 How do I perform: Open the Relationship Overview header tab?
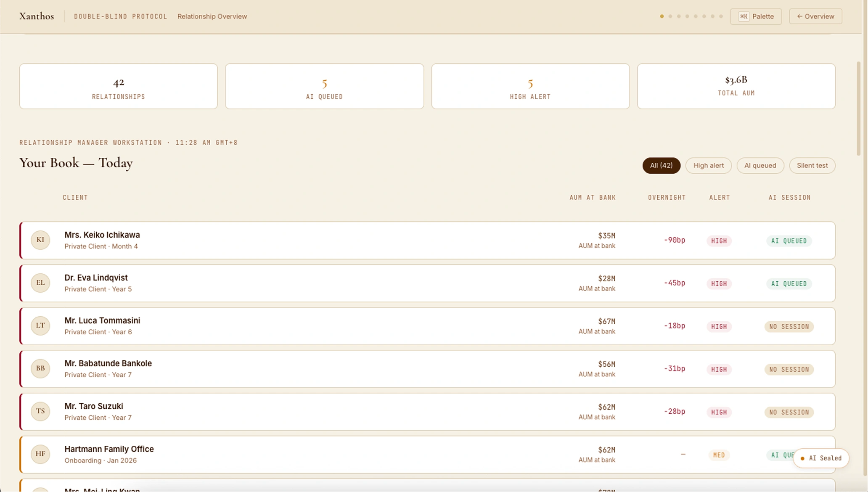click(x=212, y=16)
